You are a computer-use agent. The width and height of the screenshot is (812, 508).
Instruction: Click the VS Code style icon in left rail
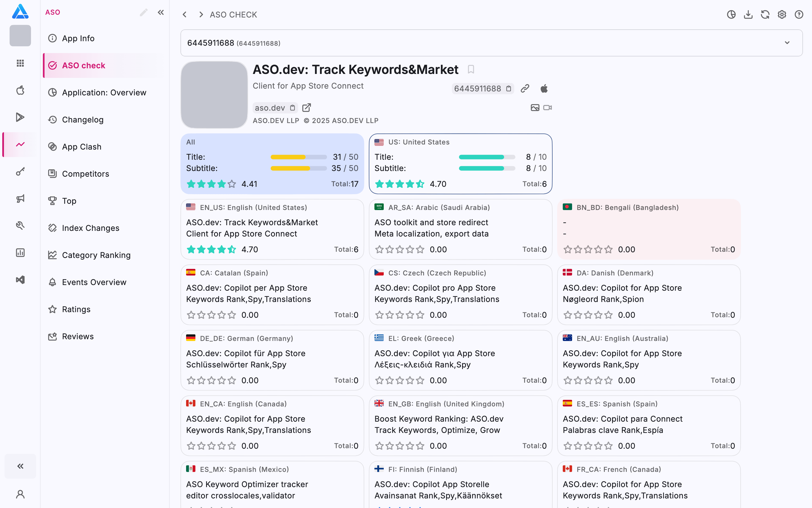click(x=20, y=280)
